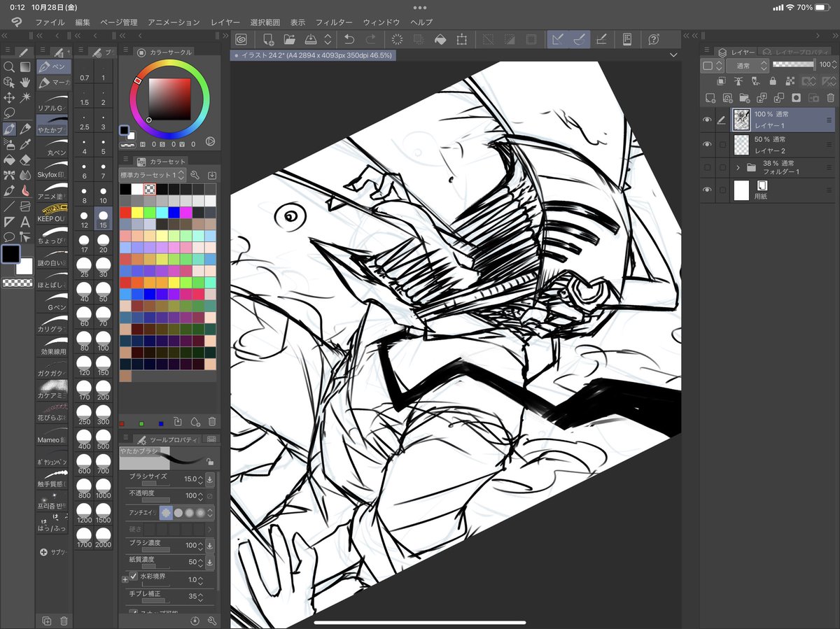
Task: Click the Undo arrow in command bar
Action: coord(349,40)
